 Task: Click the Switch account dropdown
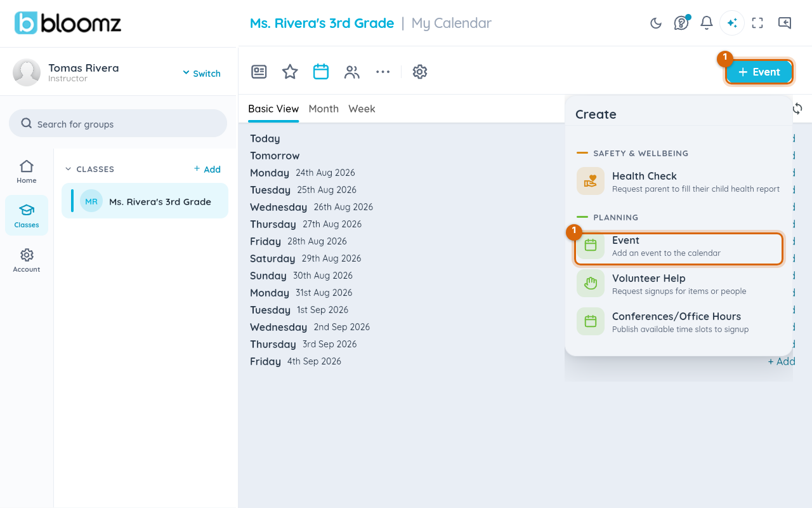point(202,73)
